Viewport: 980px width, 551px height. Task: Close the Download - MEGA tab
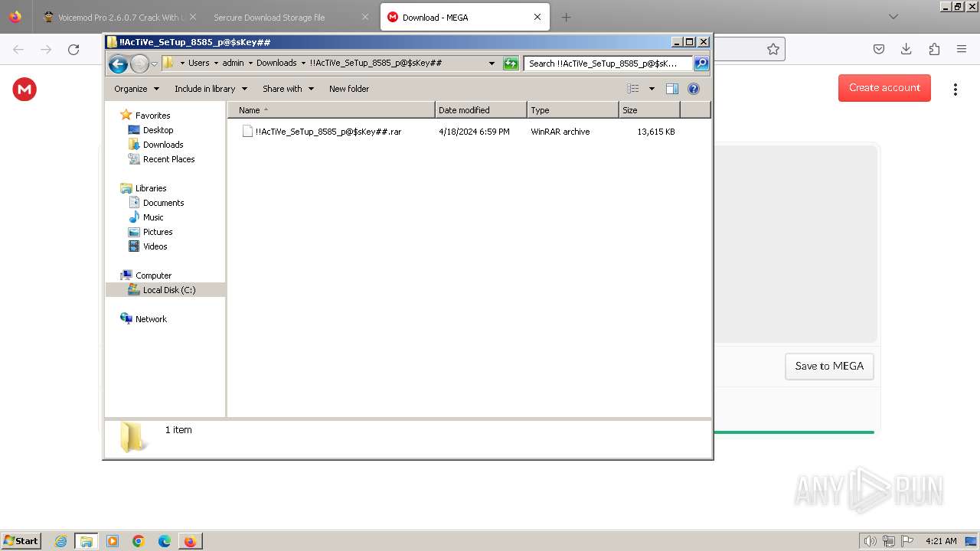click(537, 17)
